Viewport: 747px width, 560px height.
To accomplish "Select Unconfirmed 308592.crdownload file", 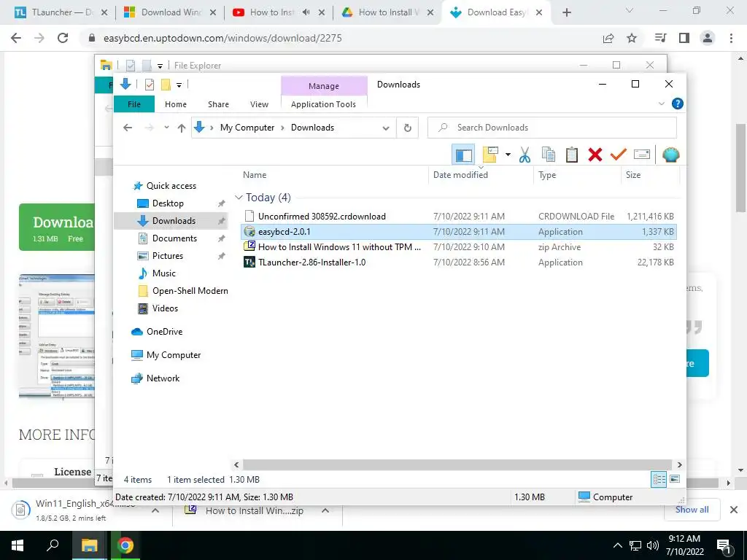I will (x=459, y=216).
